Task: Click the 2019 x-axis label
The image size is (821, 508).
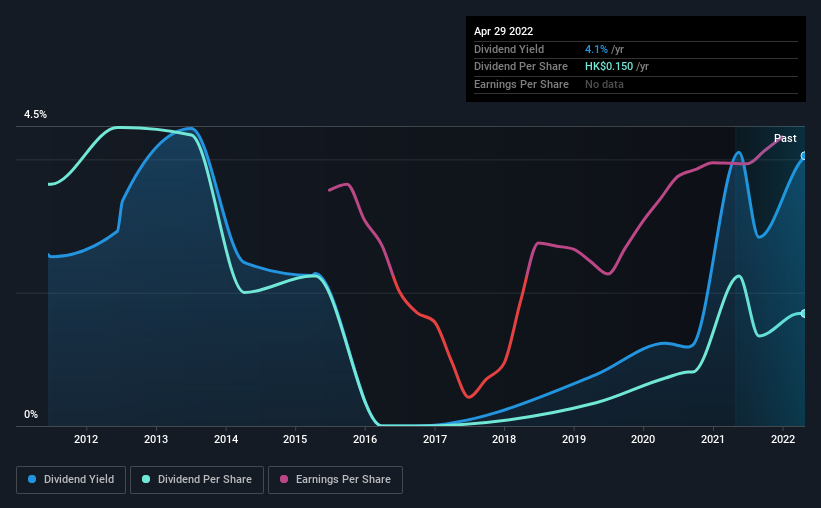Action: (x=574, y=439)
